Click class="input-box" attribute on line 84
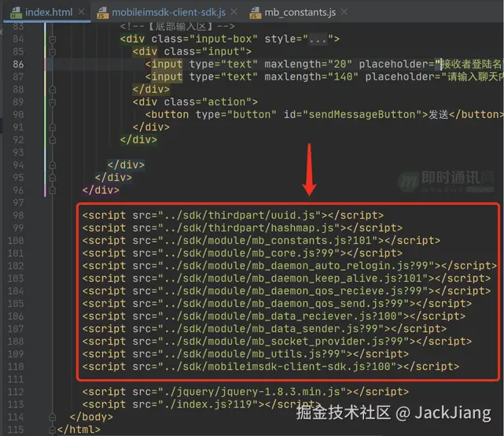This screenshot has width=504, height=436. tap(204, 39)
